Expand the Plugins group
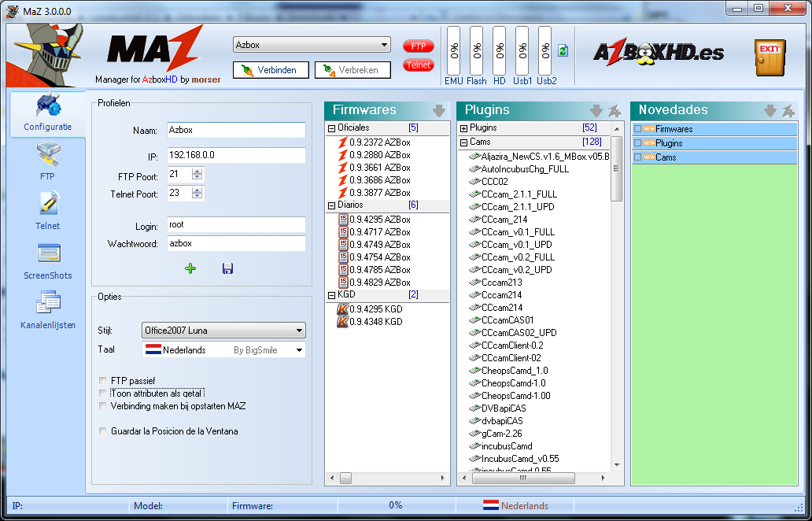 click(x=463, y=128)
